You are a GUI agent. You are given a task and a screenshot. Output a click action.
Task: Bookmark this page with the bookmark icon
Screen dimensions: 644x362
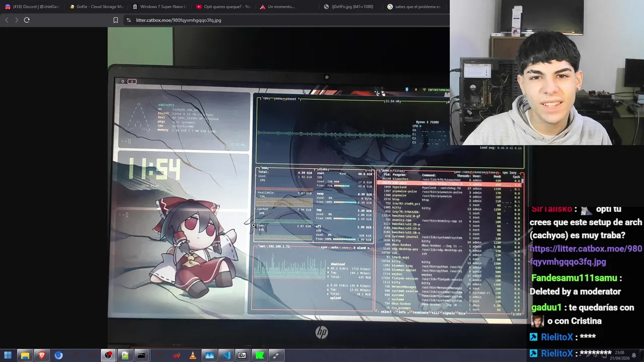116,20
